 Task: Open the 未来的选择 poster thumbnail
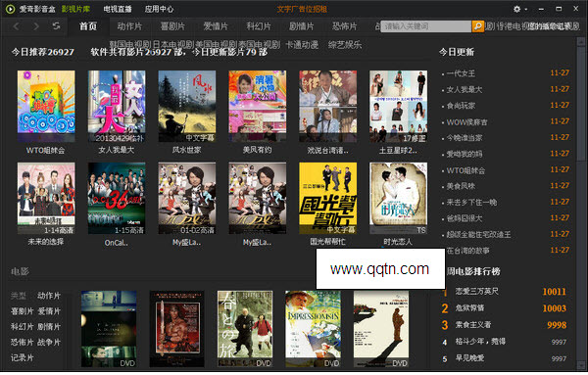(x=46, y=198)
